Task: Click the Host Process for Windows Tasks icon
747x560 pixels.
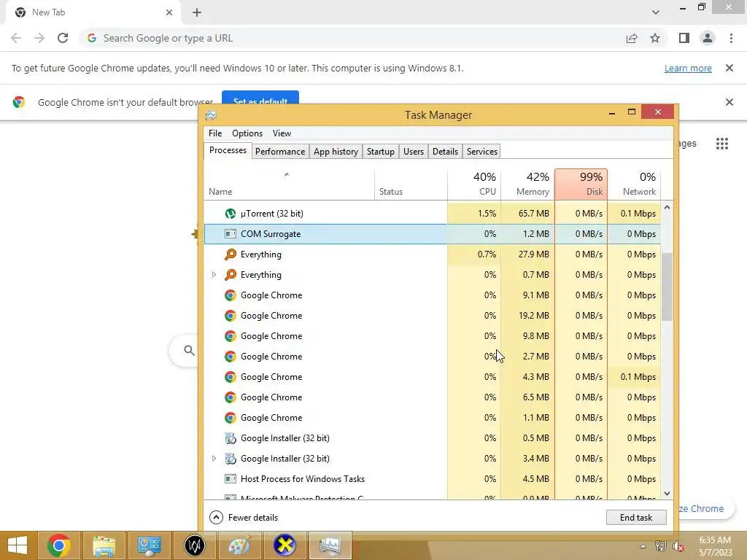Action: 231,479
